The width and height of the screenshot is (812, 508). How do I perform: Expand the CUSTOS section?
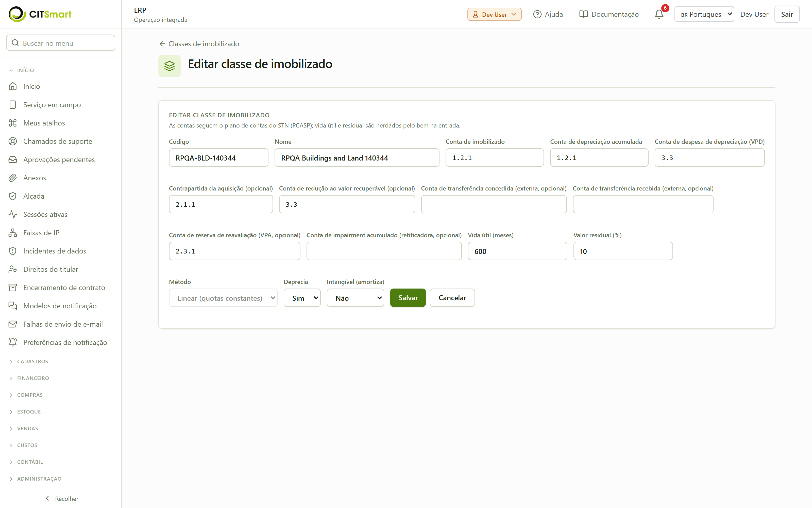click(x=60, y=446)
